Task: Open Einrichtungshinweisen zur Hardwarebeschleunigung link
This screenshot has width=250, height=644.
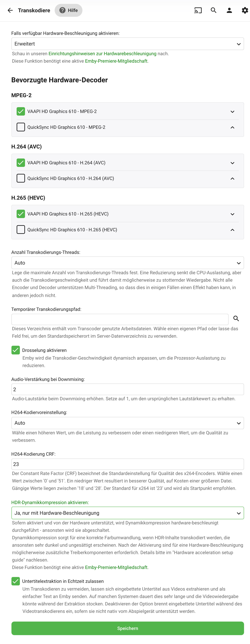Action: point(102,54)
